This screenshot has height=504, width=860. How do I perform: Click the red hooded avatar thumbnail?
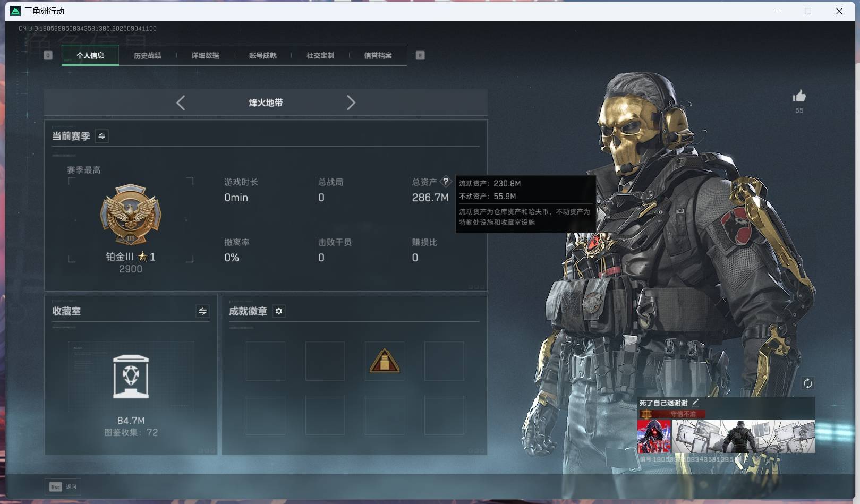click(654, 437)
